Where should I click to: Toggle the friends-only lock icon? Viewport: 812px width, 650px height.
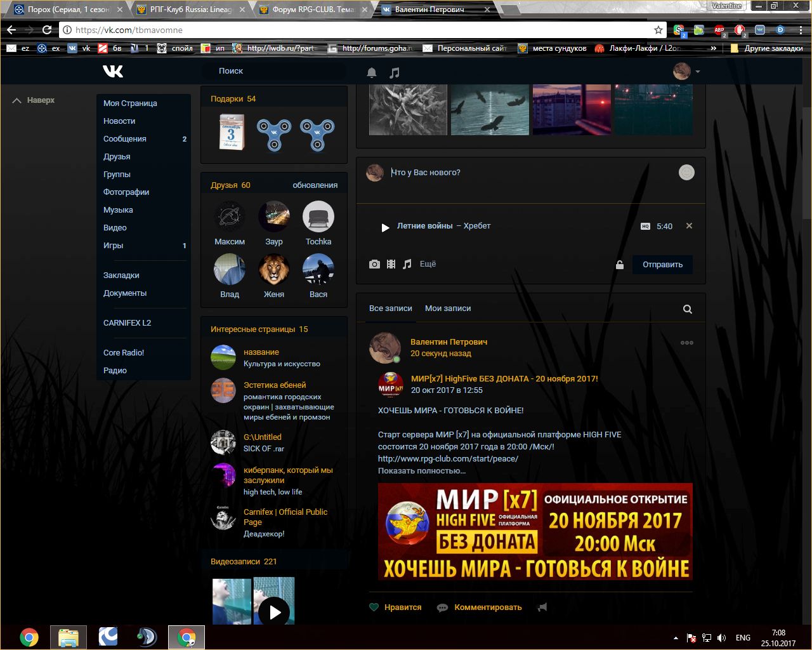click(x=620, y=265)
